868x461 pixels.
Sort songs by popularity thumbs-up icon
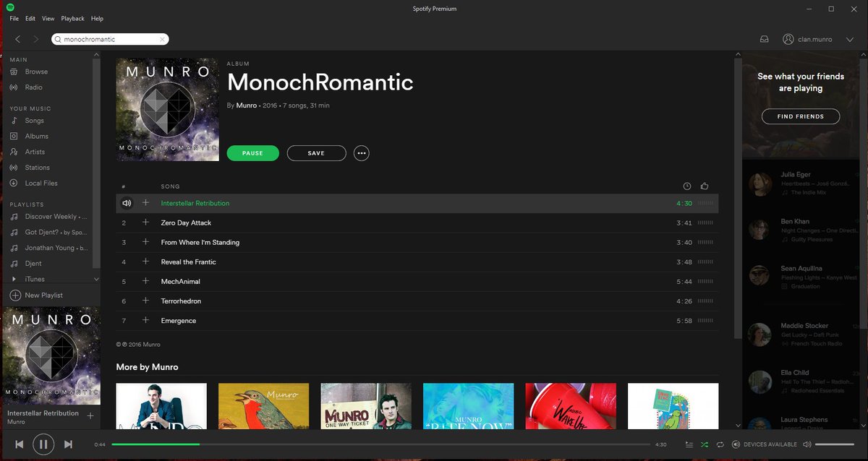[x=705, y=186]
